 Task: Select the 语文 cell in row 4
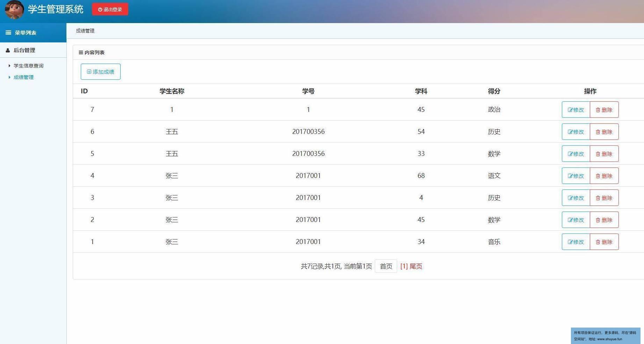tap(494, 176)
